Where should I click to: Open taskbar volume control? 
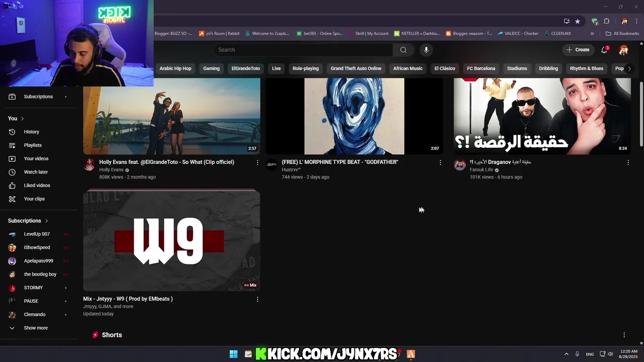pos(610,354)
